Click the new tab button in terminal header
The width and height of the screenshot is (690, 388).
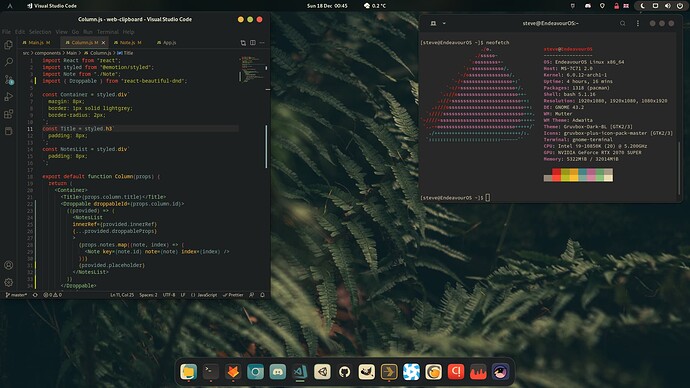[x=433, y=23]
